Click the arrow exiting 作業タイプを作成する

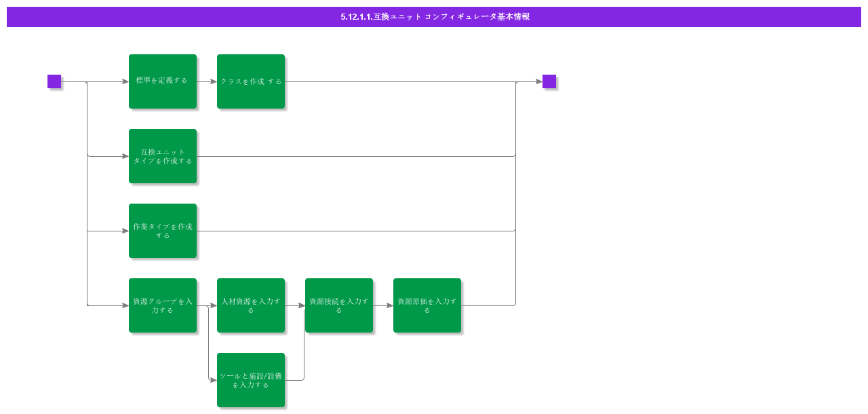click(x=339, y=230)
